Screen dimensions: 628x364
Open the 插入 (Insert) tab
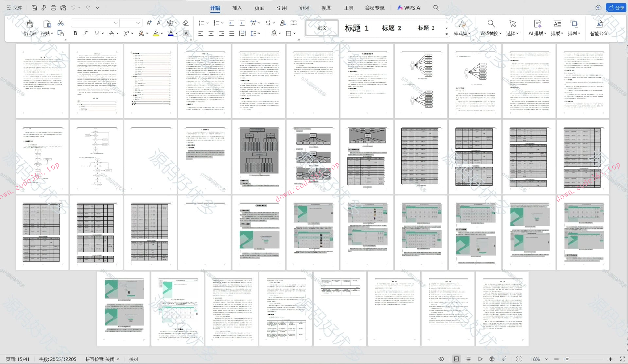pos(237,8)
